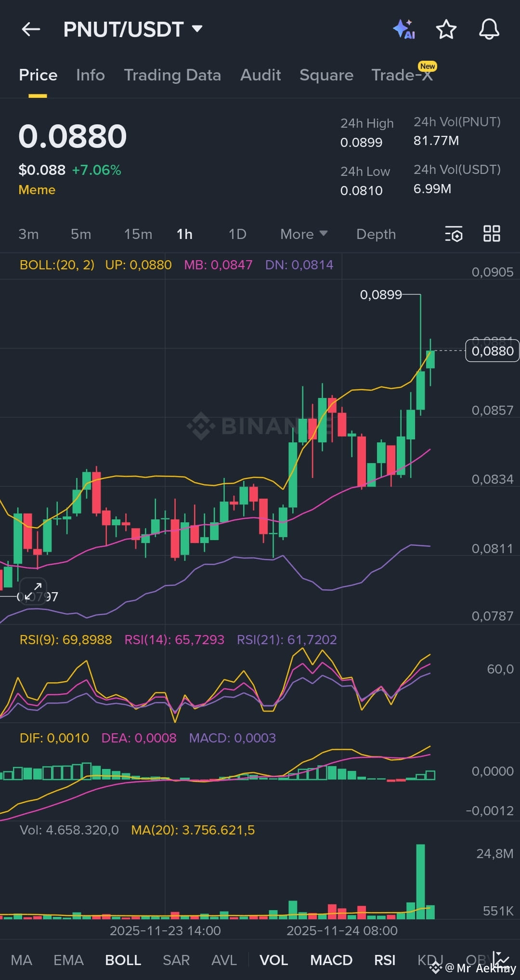Tap the 24h High value 0.0899
Image resolution: width=520 pixels, height=980 pixels.
click(x=361, y=143)
